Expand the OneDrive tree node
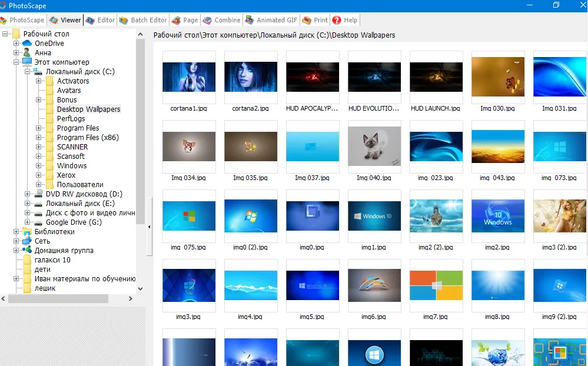Screen dimensions: 588x366 (x=16, y=43)
